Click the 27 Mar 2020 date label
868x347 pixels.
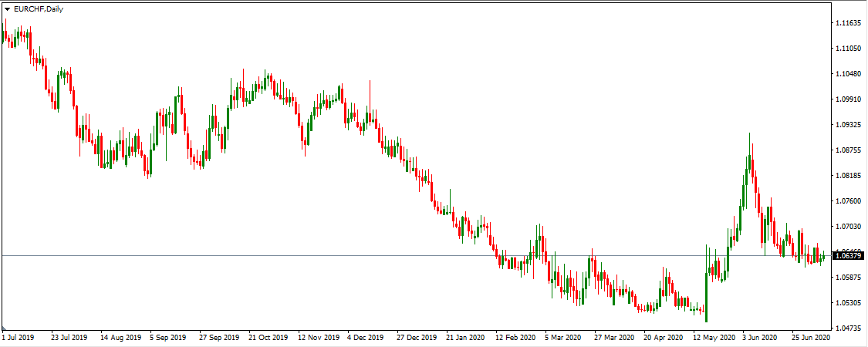(x=614, y=337)
